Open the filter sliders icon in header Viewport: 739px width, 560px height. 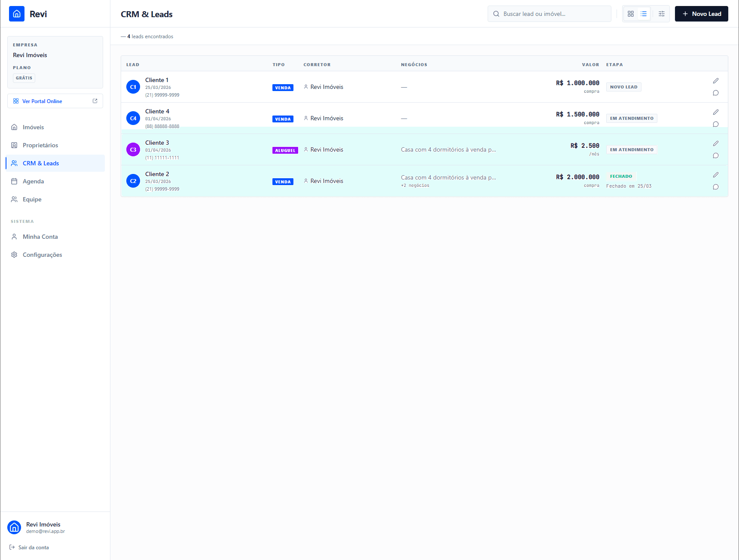tap(661, 14)
